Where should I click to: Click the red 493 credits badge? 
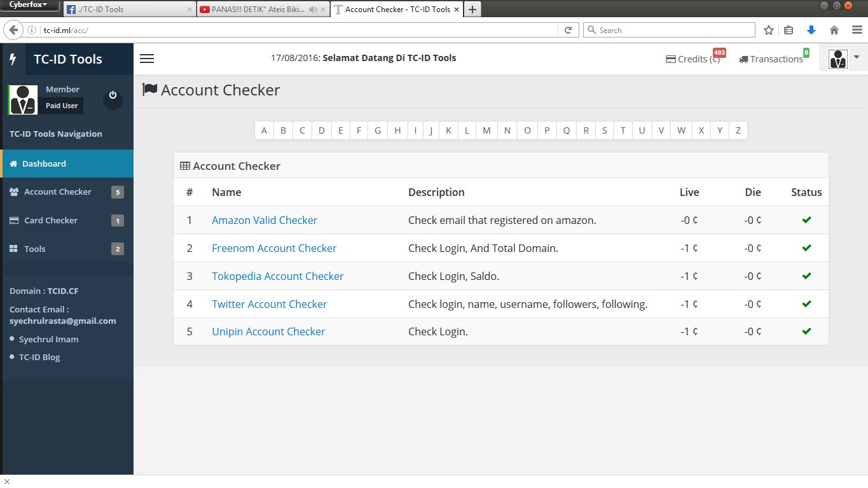pyautogui.click(x=719, y=53)
